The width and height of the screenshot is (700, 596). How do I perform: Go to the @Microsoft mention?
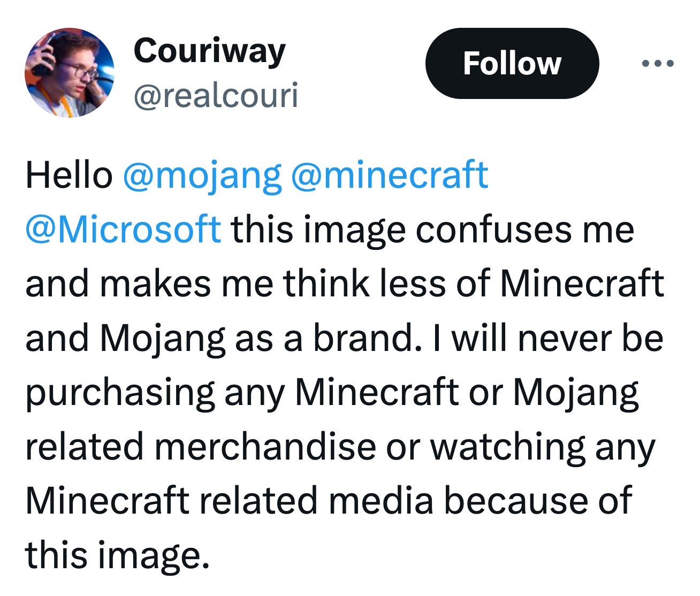pyautogui.click(x=123, y=230)
